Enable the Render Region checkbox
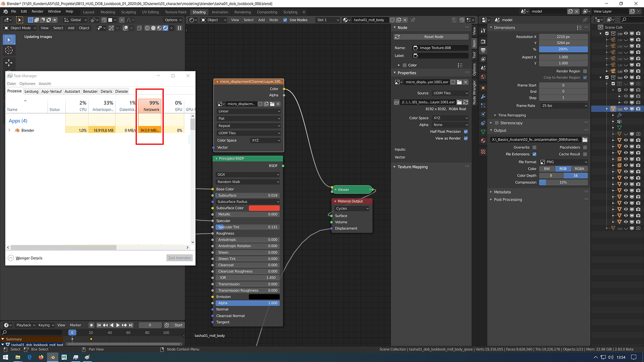The image size is (644, 362). click(x=585, y=71)
